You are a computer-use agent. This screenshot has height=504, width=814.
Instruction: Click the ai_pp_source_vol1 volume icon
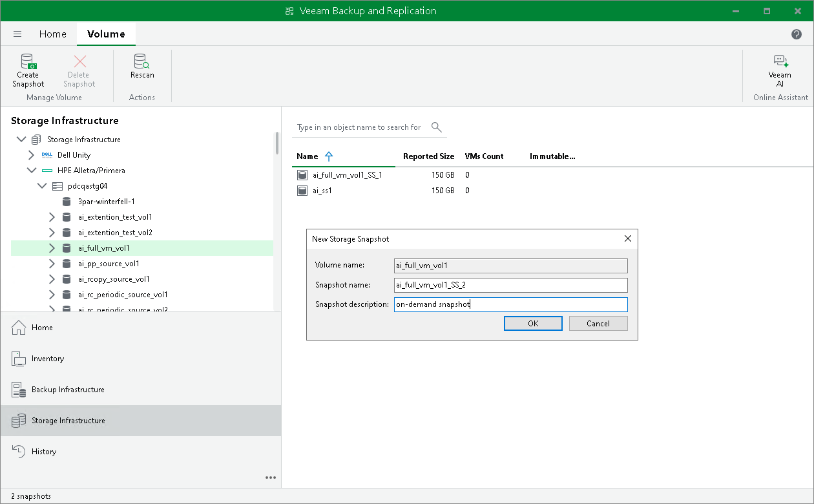(67, 264)
